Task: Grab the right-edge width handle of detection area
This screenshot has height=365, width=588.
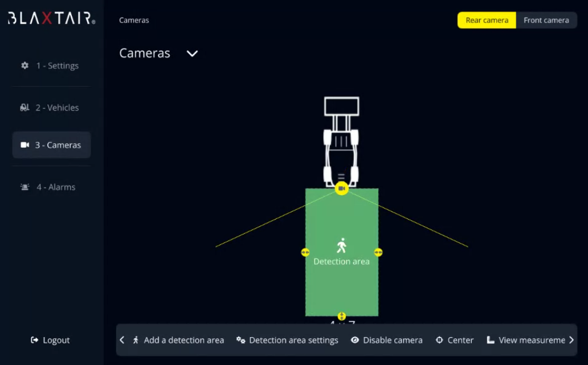Action: (x=378, y=252)
